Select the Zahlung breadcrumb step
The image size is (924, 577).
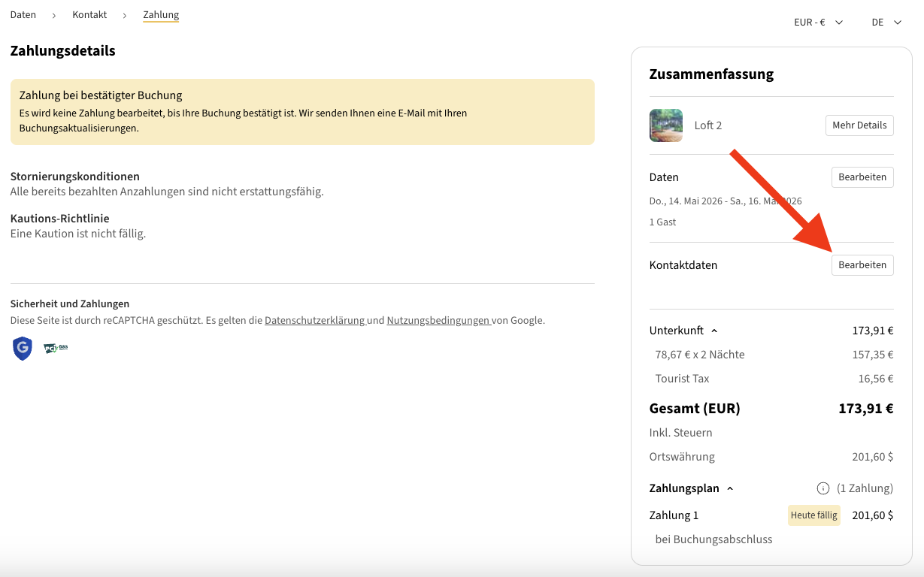pos(161,15)
